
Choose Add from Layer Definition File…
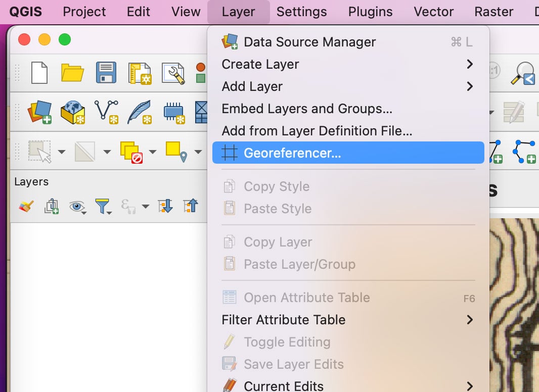click(348, 131)
